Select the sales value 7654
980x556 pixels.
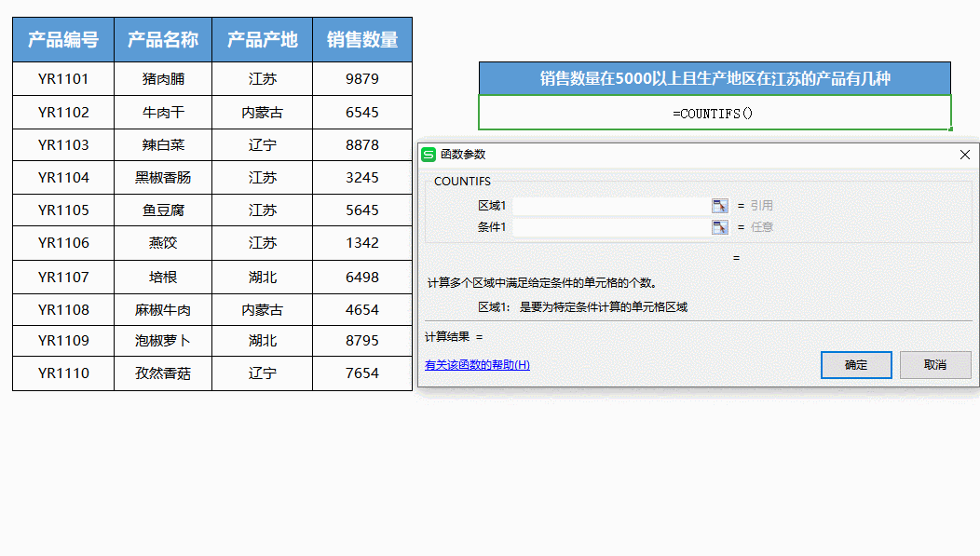coord(362,373)
